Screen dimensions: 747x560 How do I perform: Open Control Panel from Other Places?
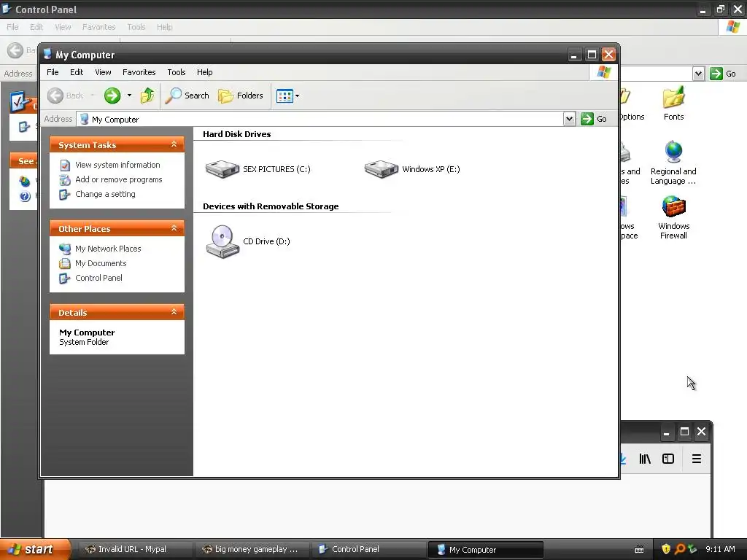pos(98,278)
